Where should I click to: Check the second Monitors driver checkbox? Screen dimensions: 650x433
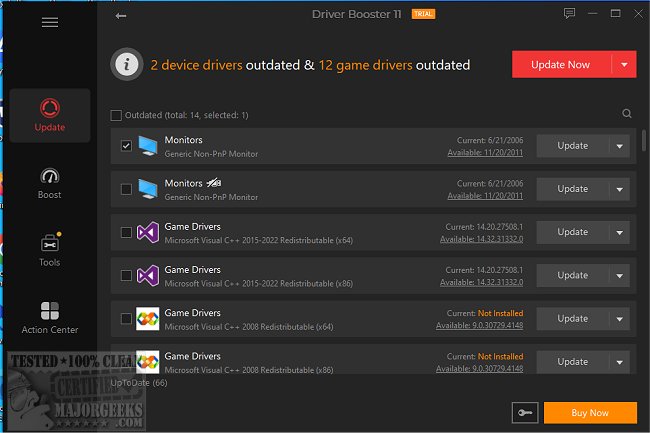[x=126, y=189]
